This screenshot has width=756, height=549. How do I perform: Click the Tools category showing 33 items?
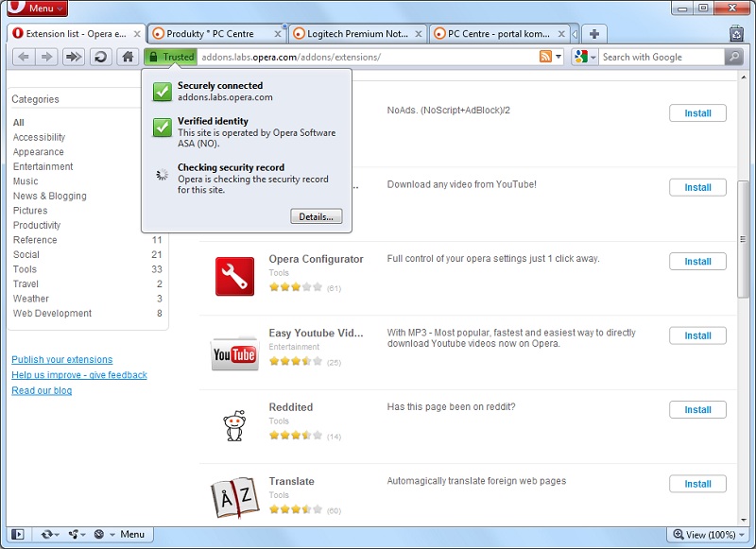click(x=25, y=269)
